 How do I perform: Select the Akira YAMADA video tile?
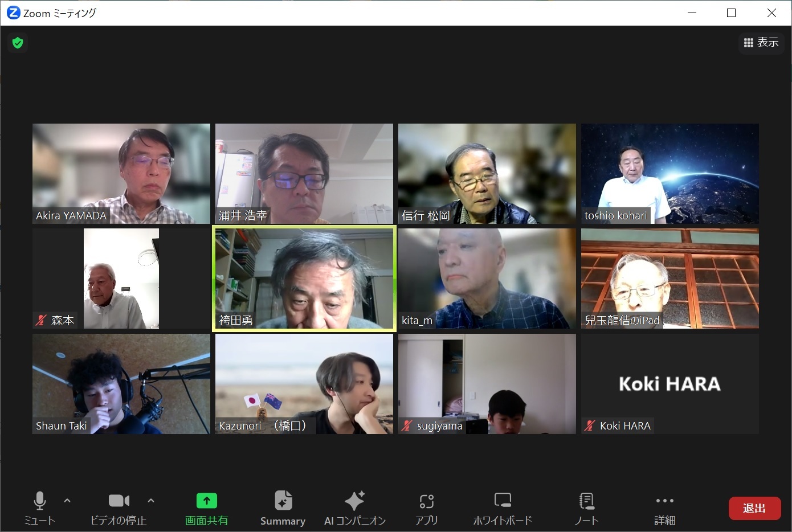point(121,174)
